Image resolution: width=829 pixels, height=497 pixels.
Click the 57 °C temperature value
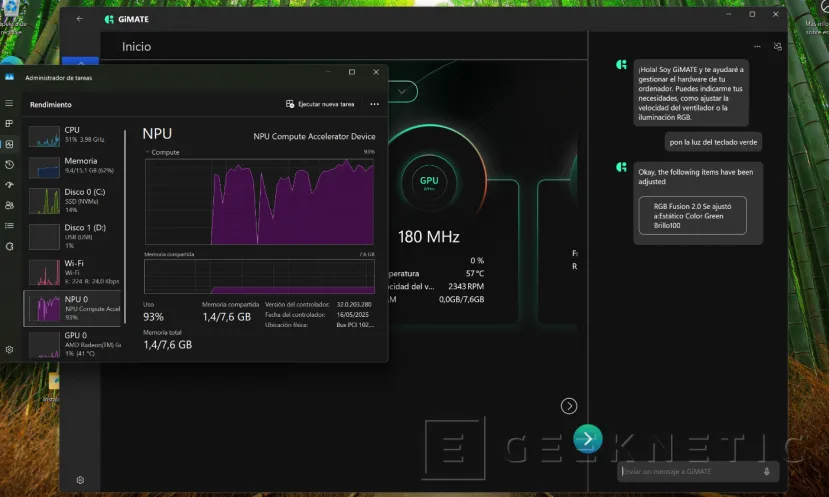click(475, 273)
